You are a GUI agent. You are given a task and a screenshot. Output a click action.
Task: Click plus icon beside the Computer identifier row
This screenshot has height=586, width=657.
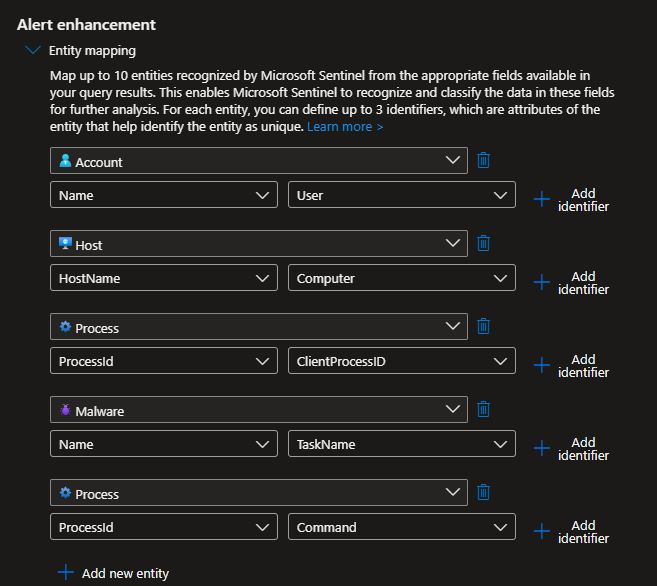542,282
